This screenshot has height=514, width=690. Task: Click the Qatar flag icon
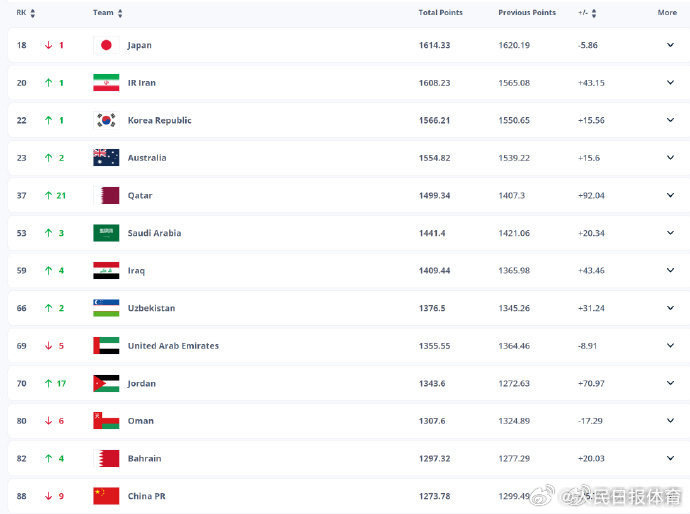coord(106,196)
